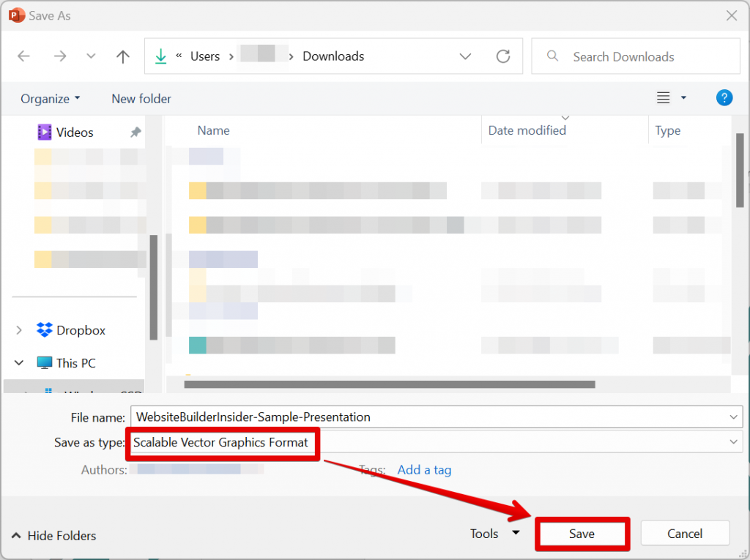Open the Organize menu
Image resolution: width=750 pixels, height=560 pixels.
tap(49, 98)
